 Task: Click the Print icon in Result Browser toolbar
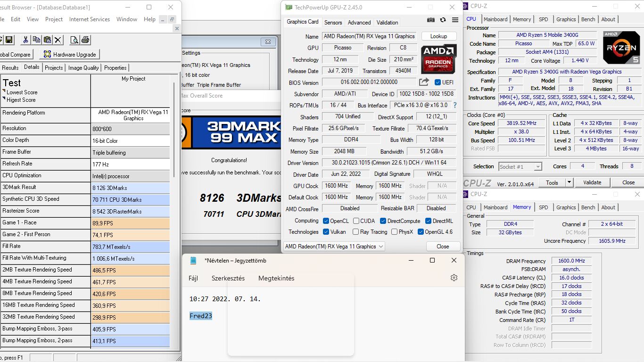85,40
